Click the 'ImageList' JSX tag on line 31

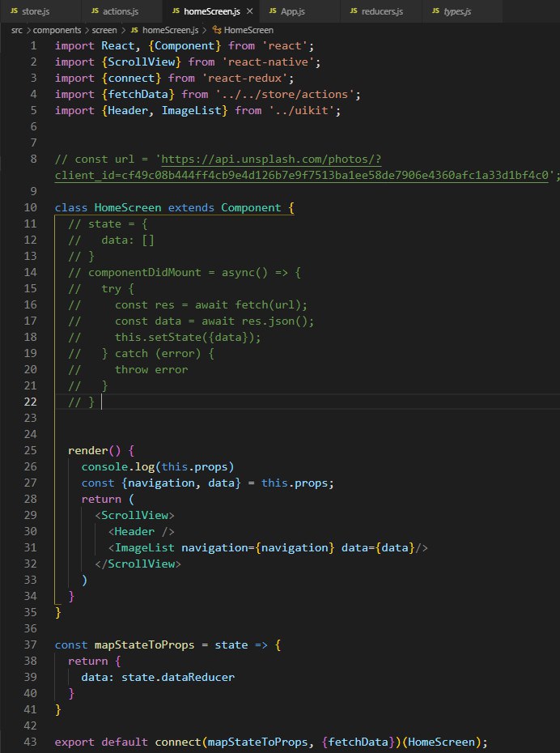[144, 547]
